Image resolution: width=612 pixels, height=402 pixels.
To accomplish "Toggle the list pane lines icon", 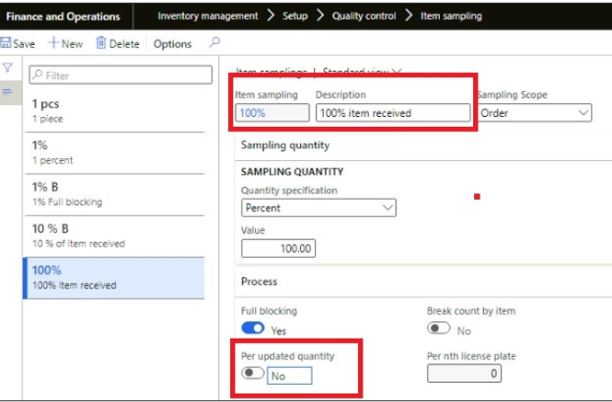I will click(7, 92).
